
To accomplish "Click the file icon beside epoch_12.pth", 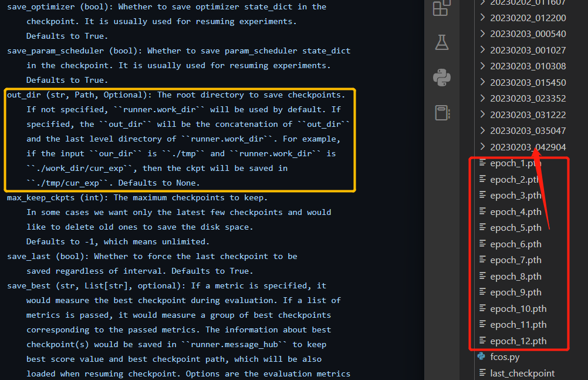I will pyautogui.click(x=483, y=341).
